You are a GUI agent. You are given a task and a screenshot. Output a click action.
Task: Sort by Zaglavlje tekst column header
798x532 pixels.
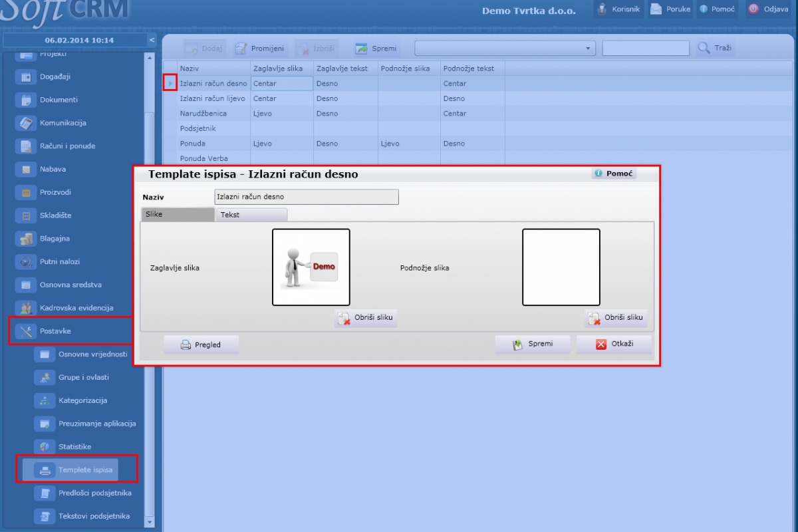coord(346,68)
